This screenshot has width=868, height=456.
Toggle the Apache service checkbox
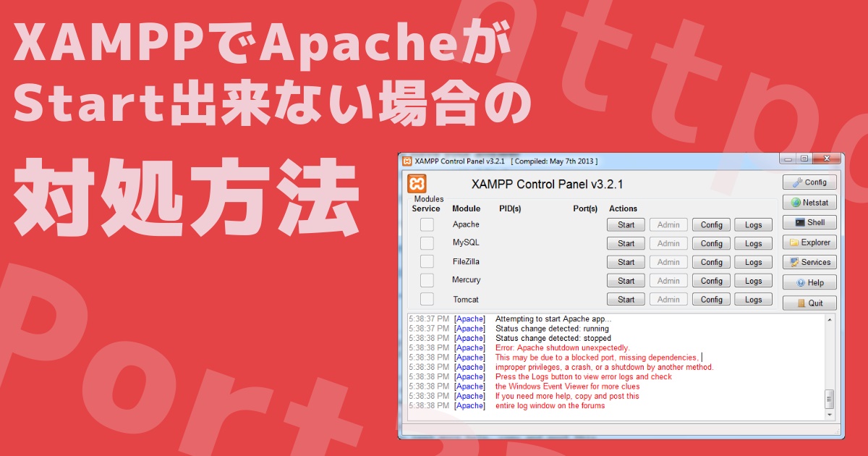[427, 224]
